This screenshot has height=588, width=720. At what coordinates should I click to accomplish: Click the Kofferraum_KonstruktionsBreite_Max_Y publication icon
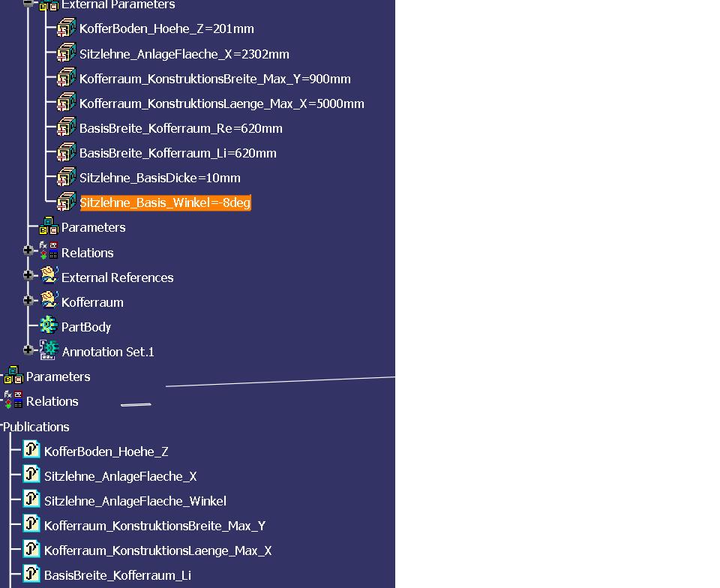point(31,523)
